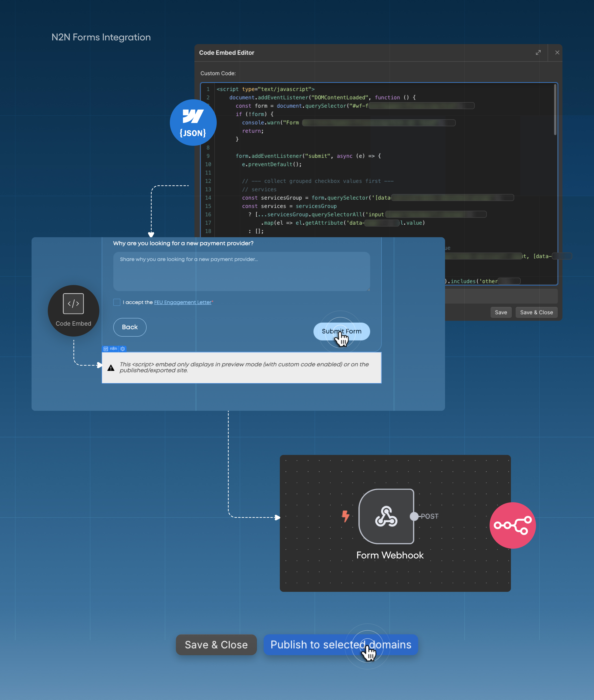
Task: Click Publish to selected domains
Action: point(341,645)
